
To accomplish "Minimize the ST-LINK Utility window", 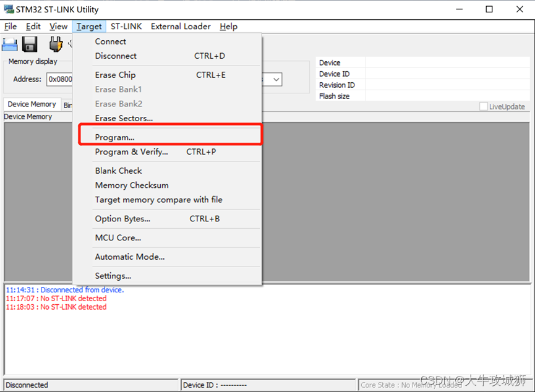I will 460,9.
